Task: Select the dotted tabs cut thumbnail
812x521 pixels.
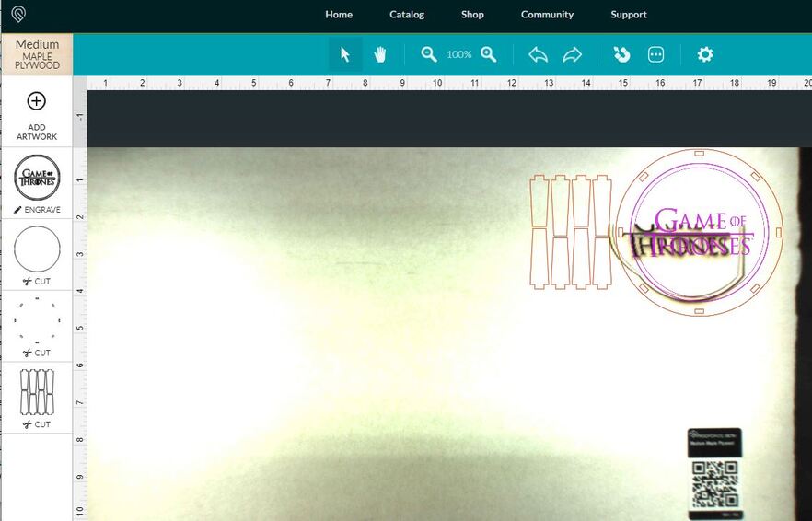Action: coord(37,320)
